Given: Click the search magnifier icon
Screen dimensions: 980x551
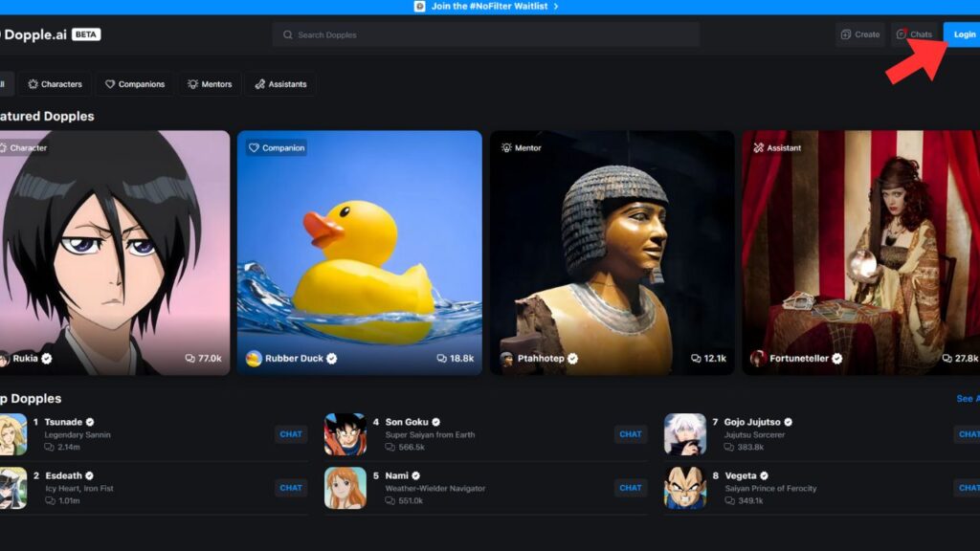Looking at the screenshot, I should [287, 35].
